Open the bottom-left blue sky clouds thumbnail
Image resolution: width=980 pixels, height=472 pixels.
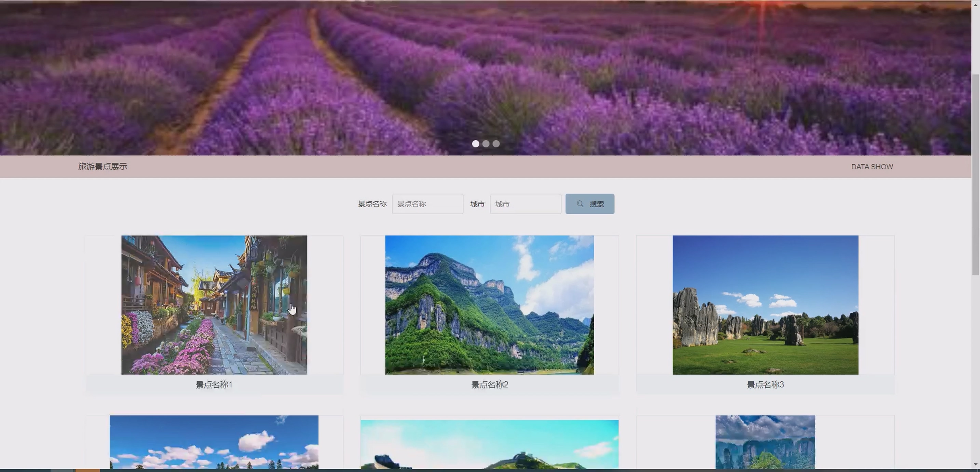[x=214, y=442]
